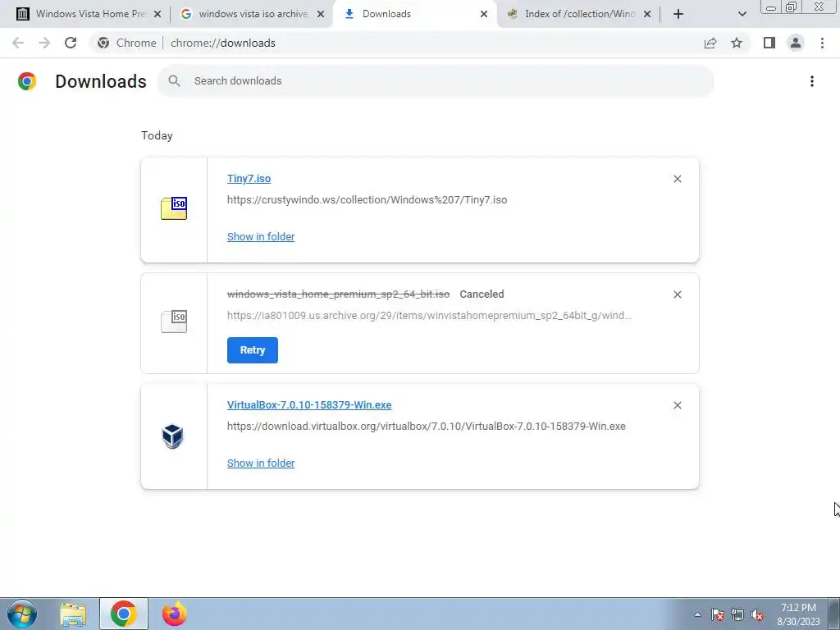This screenshot has height=630, width=840.
Task: Click the canceled Vista ISO file icon
Action: (174, 322)
